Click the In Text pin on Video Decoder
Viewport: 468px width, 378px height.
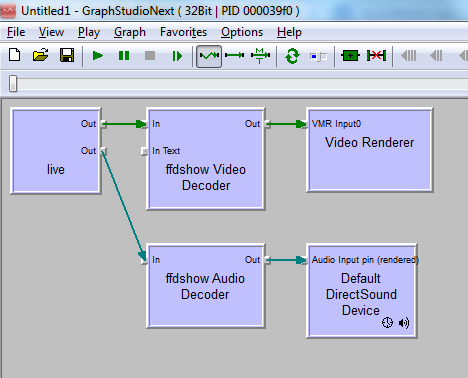[x=144, y=151]
